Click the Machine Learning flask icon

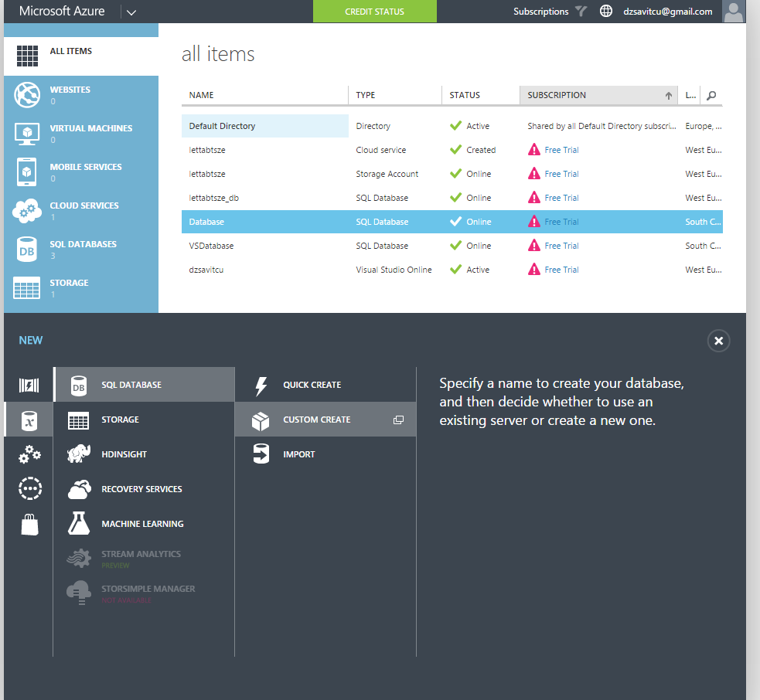79,523
